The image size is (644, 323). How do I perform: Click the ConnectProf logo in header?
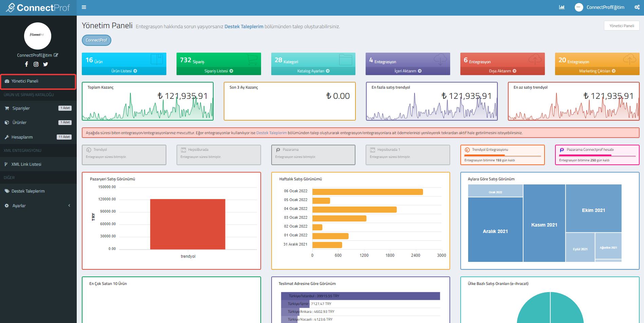[x=38, y=7]
